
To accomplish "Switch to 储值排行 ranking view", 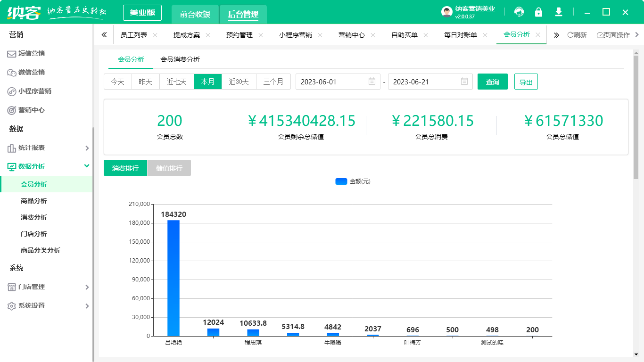I will pos(169,168).
